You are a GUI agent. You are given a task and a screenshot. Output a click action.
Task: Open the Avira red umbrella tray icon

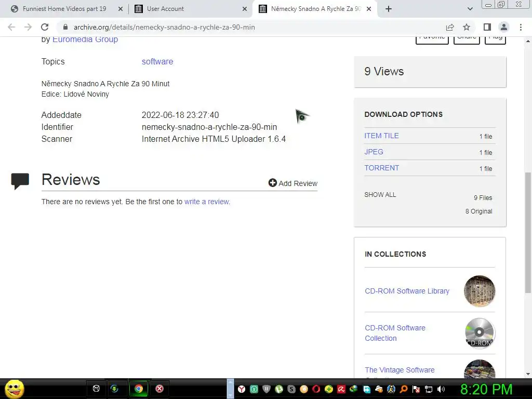pos(341,389)
